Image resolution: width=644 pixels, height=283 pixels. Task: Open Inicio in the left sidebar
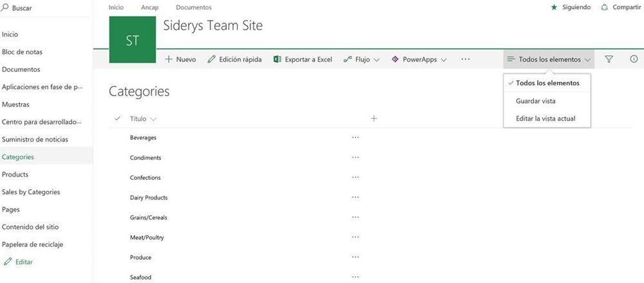[10, 35]
